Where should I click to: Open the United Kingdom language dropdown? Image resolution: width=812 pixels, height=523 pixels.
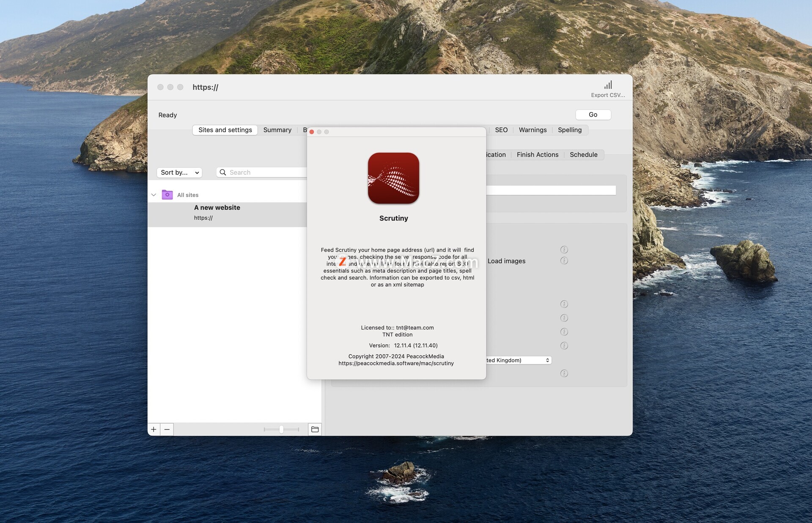point(518,360)
